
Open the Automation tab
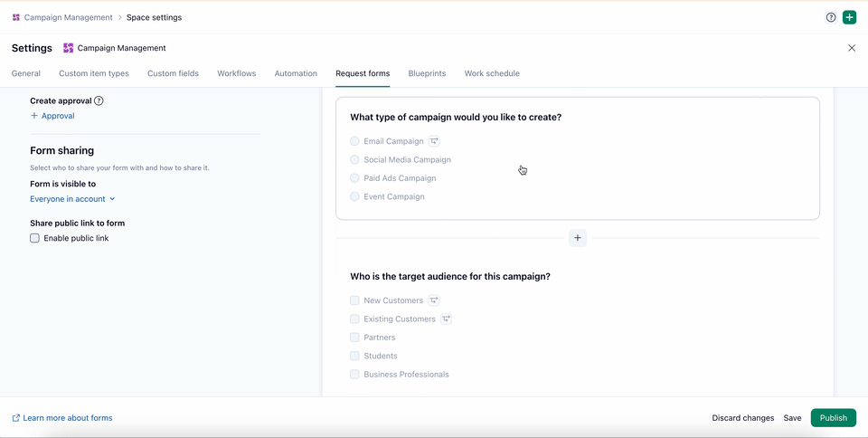296,73
